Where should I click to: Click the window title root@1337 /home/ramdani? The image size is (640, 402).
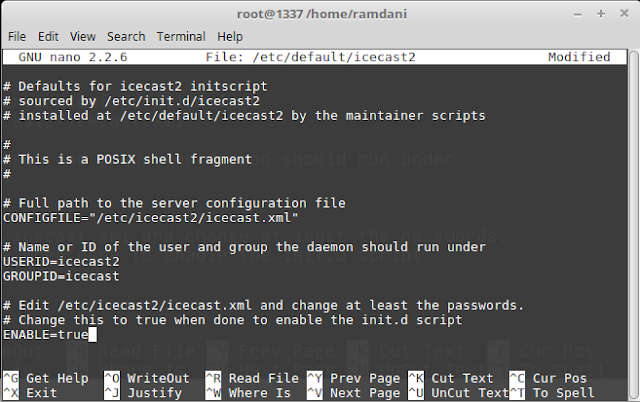[x=322, y=14]
